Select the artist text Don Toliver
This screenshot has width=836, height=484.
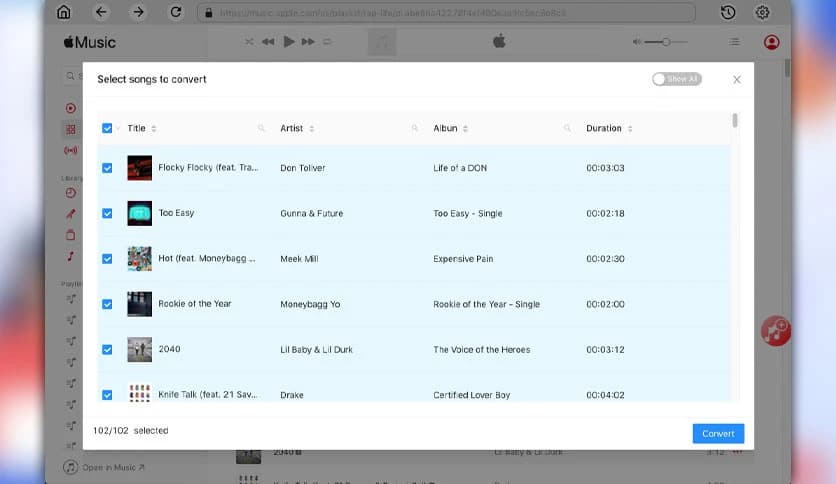coord(302,168)
